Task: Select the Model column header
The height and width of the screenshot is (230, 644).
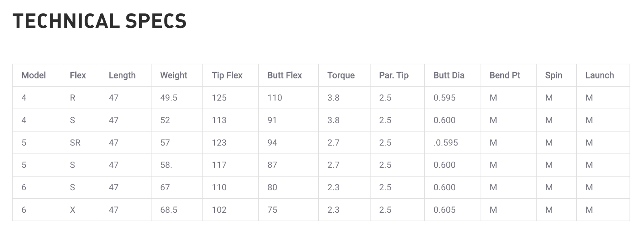Action: [x=33, y=75]
